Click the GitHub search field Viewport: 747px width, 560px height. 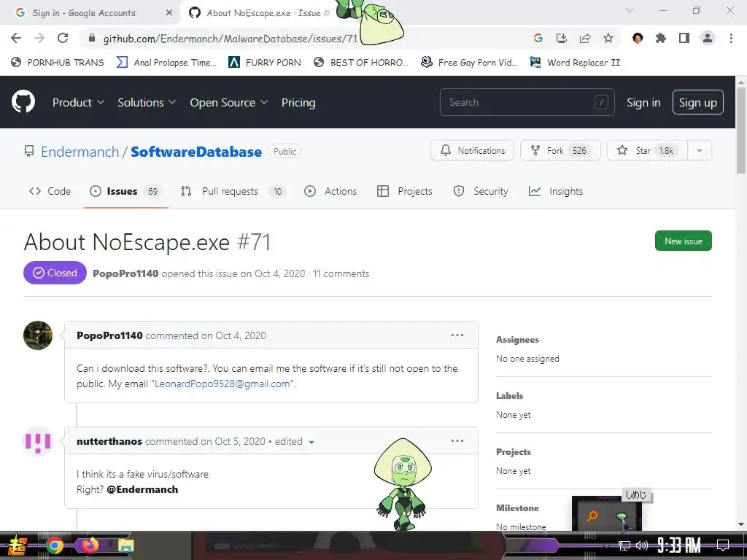(x=527, y=102)
